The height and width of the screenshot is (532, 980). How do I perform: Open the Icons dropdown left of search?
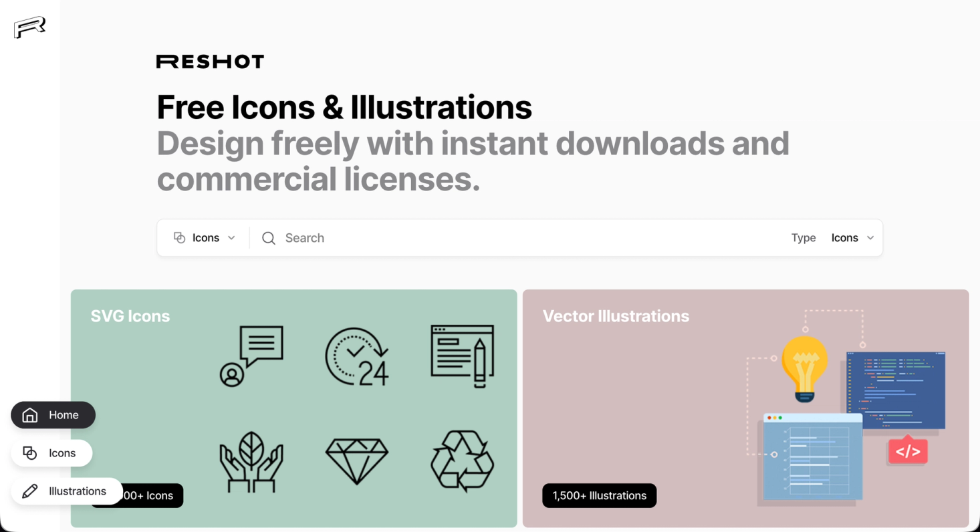pyautogui.click(x=205, y=238)
